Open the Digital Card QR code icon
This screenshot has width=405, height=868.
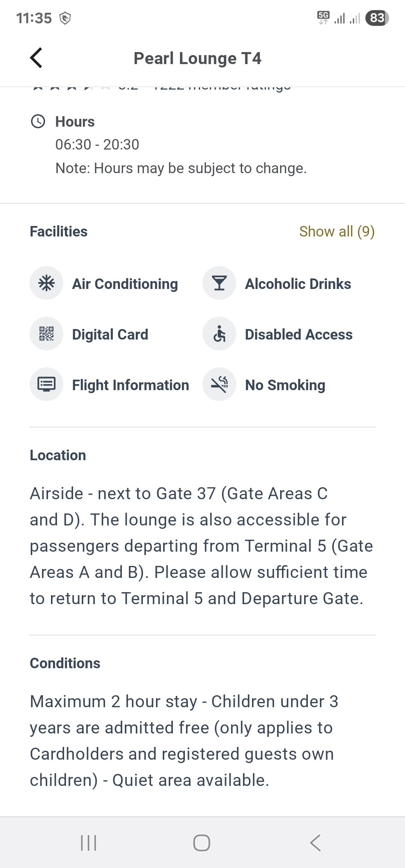click(x=46, y=334)
